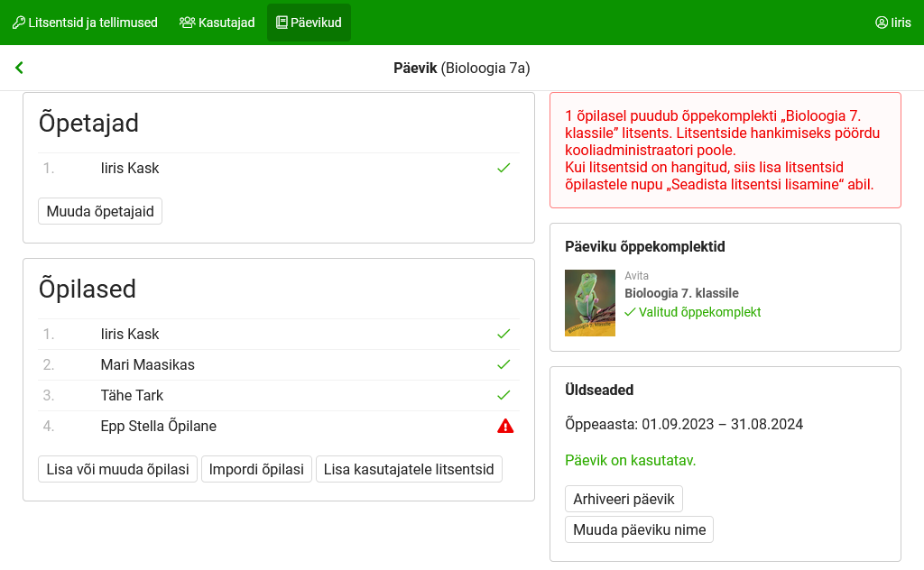
Task: Click the people icon for Kasutajad
Action: [x=187, y=23]
